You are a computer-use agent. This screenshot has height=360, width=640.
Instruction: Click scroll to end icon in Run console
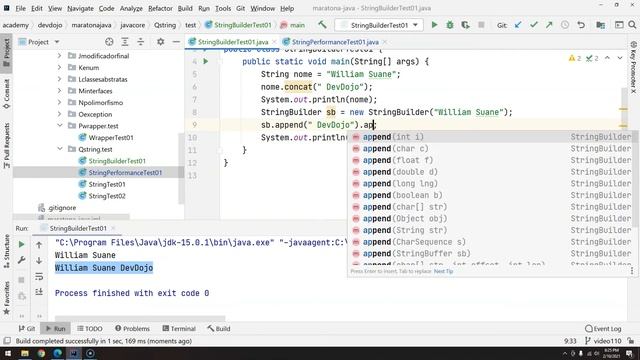click(x=39, y=292)
